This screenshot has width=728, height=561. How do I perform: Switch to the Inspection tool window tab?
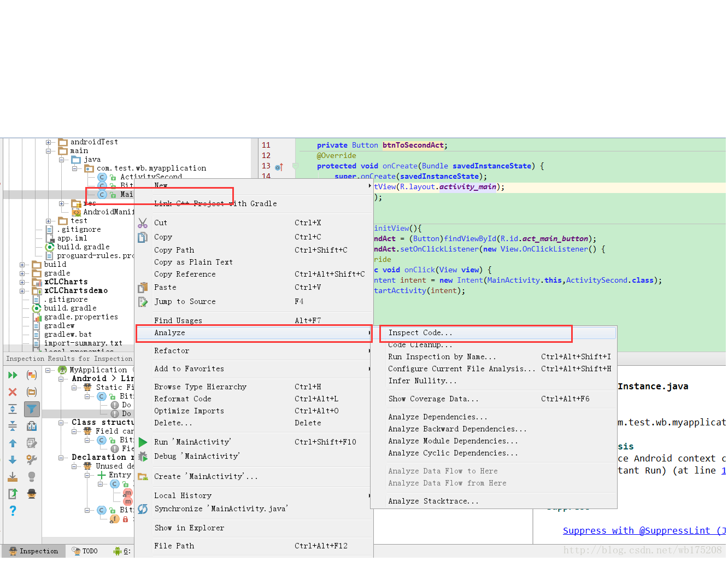point(34,551)
